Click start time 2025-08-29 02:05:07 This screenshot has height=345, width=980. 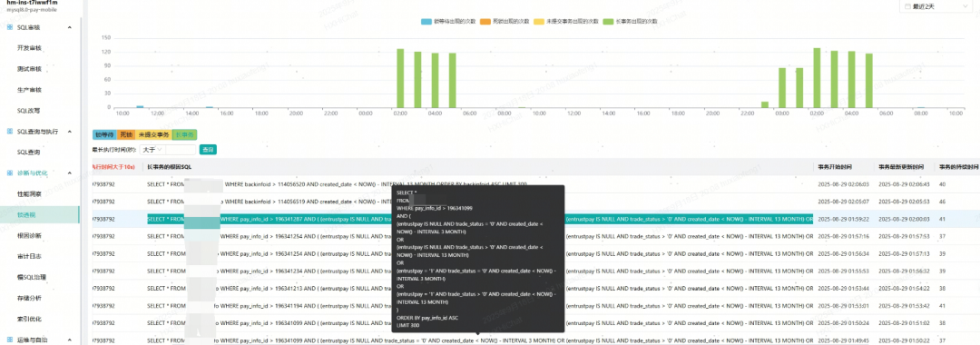pos(844,202)
